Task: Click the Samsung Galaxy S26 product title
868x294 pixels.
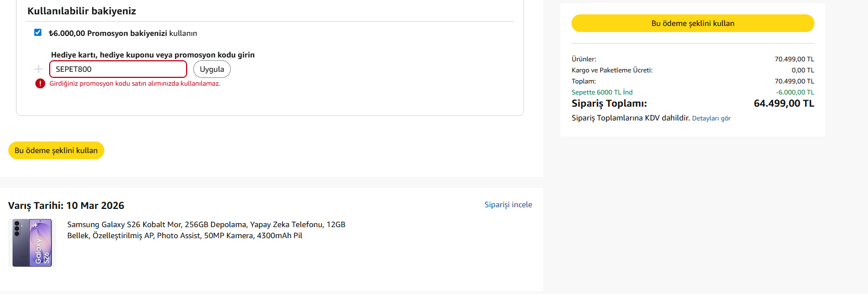Action: click(206, 230)
